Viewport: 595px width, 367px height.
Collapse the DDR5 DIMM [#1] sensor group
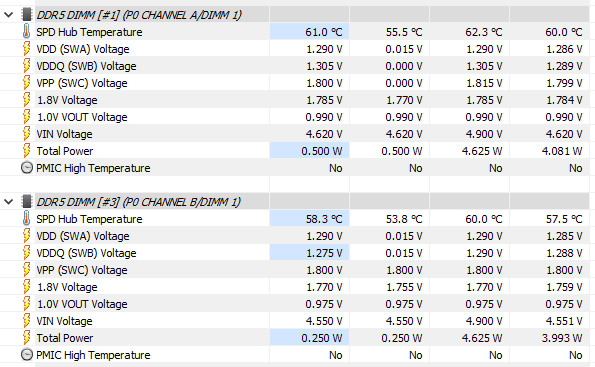8,15
